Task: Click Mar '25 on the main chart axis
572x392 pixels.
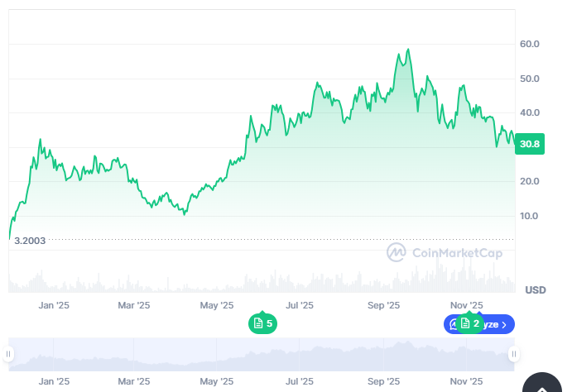Action: click(x=134, y=305)
